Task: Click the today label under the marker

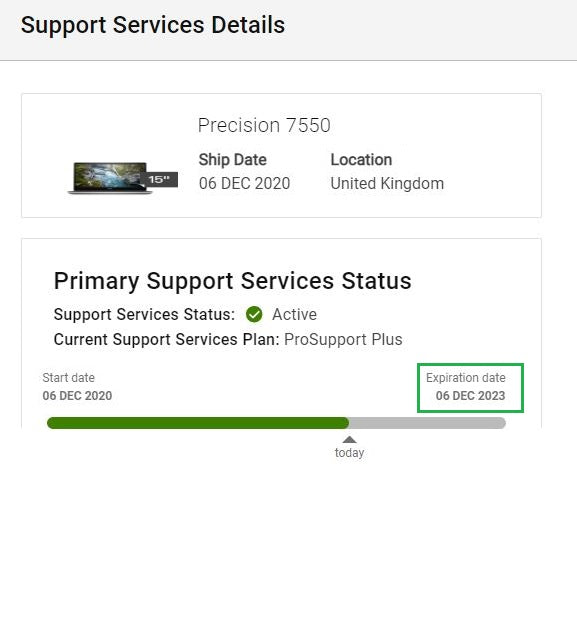Action: [349, 453]
